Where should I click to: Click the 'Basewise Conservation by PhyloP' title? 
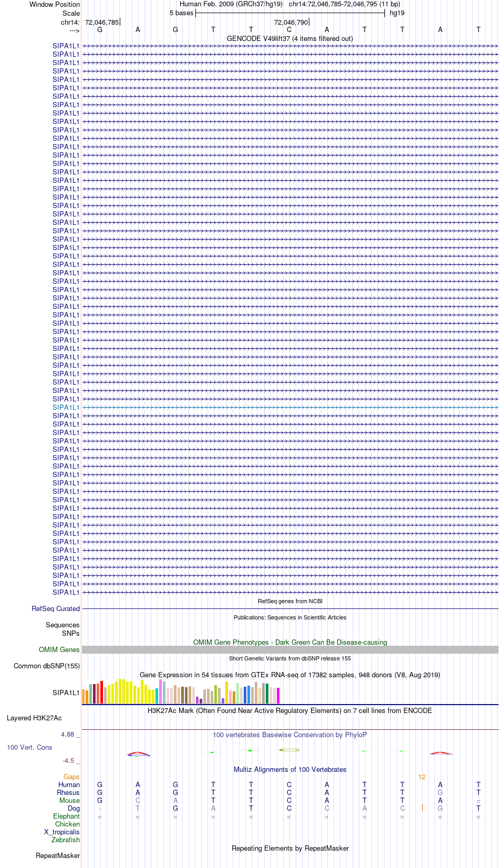[x=290, y=735]
